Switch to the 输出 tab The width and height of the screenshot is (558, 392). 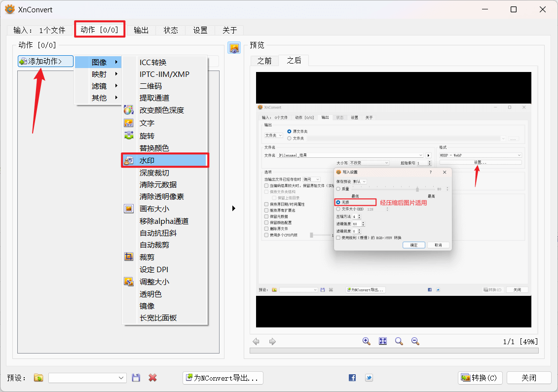click(x=141, y=30)
